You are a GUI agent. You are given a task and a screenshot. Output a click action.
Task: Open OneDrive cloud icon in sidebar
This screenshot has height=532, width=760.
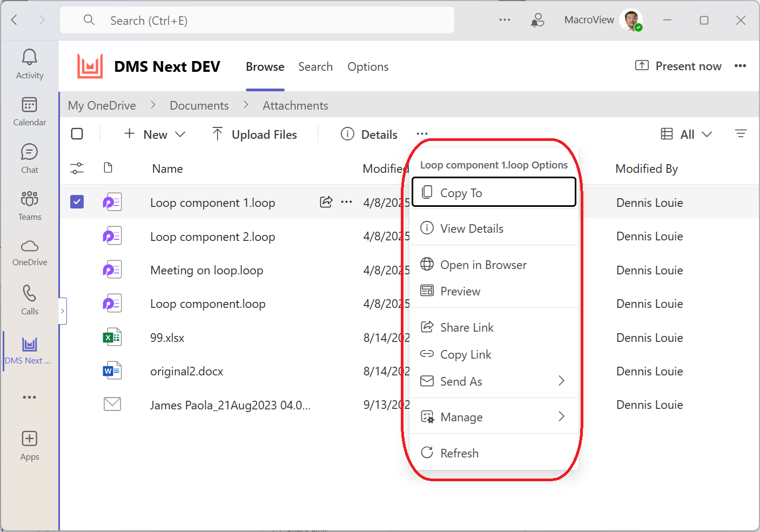pos(30,253)
